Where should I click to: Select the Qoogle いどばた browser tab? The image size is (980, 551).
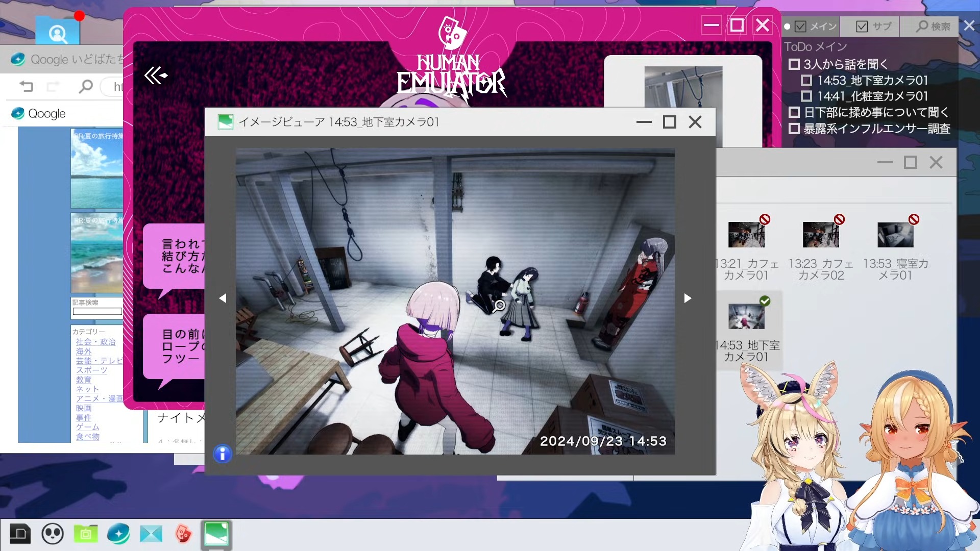click(x=67, y=59)
